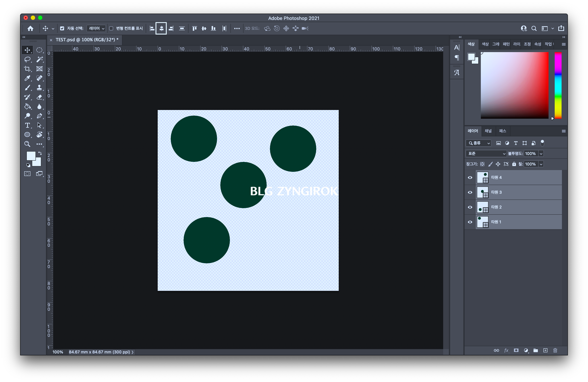Image resolution: width=588 pixels, height=382 pixels.
Task: Select the Eyedropper tool
Action: [x=27, y=78]
